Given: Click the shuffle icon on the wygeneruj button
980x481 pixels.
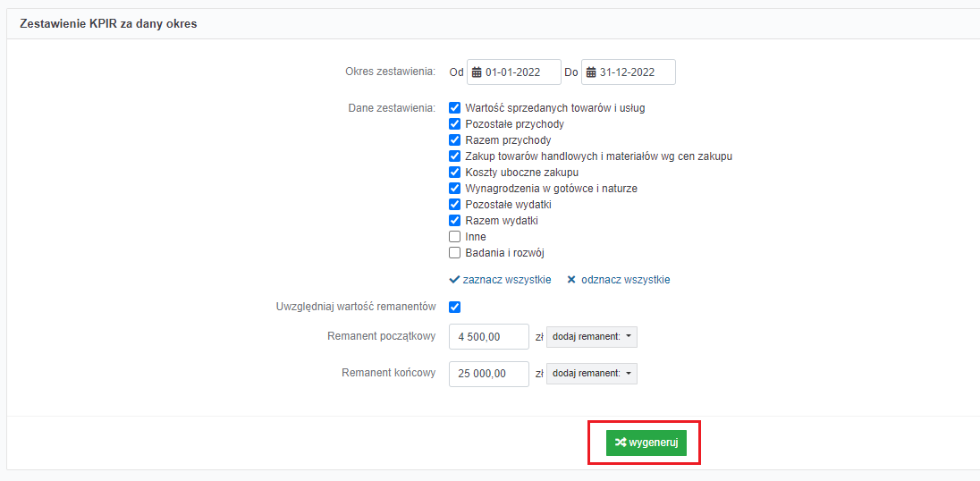Looking at the screenshot, I should pyautogui.click(x=621, y=443).
